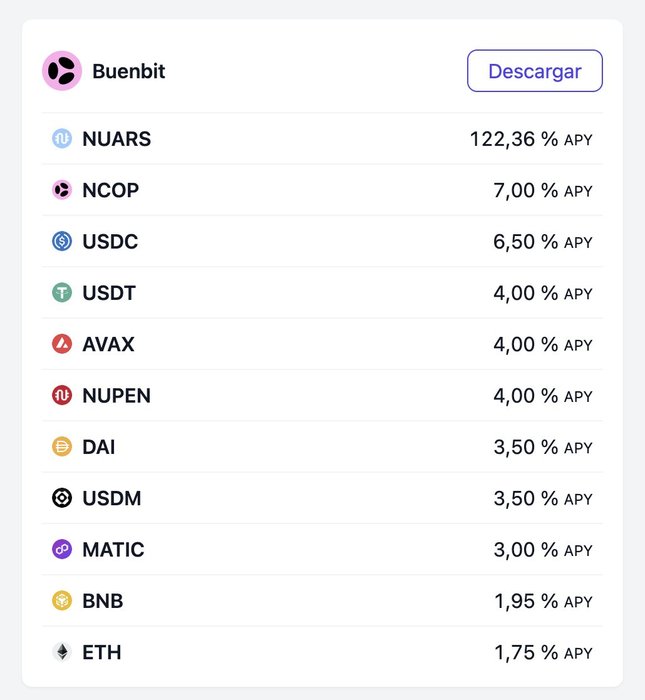Select the orange DAI coin icon
645x700 pixels.
62,446
